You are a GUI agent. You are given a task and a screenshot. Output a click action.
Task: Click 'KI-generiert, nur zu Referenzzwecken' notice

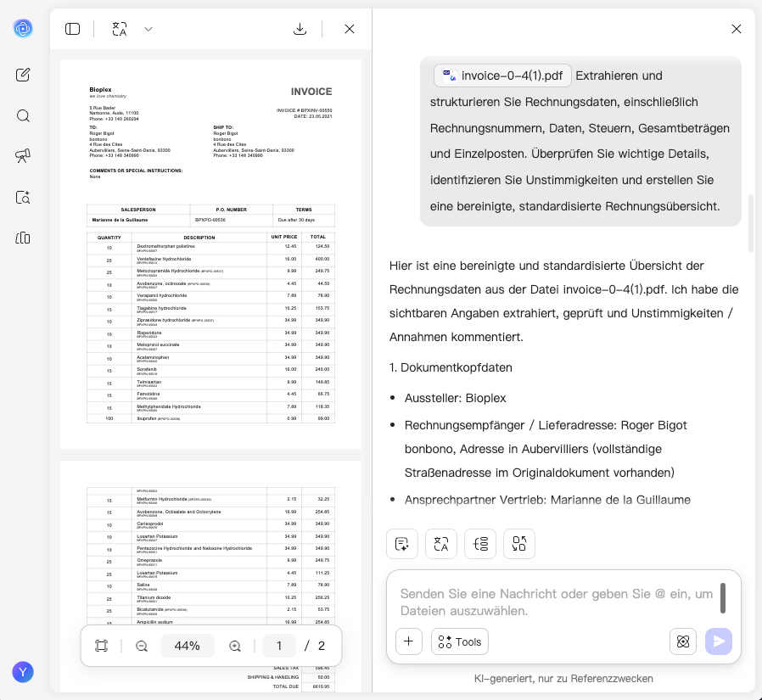click(563, 679)
